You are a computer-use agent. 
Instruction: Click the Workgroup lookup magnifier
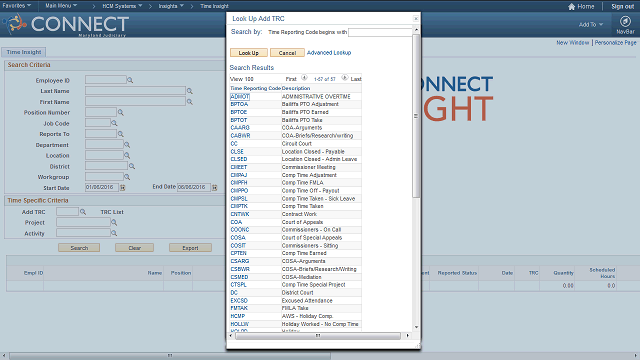(127, 177)
